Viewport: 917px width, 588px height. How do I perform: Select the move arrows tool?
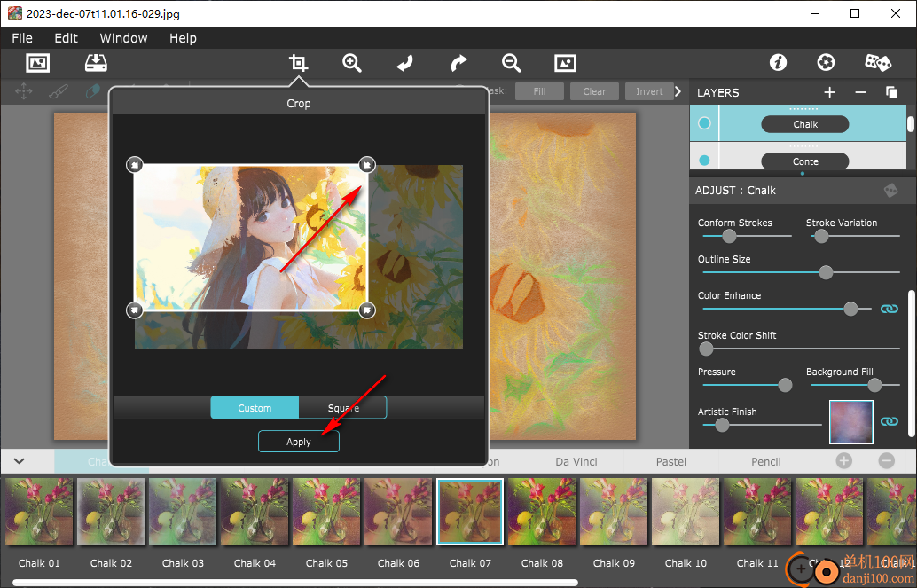pos(23,91)
